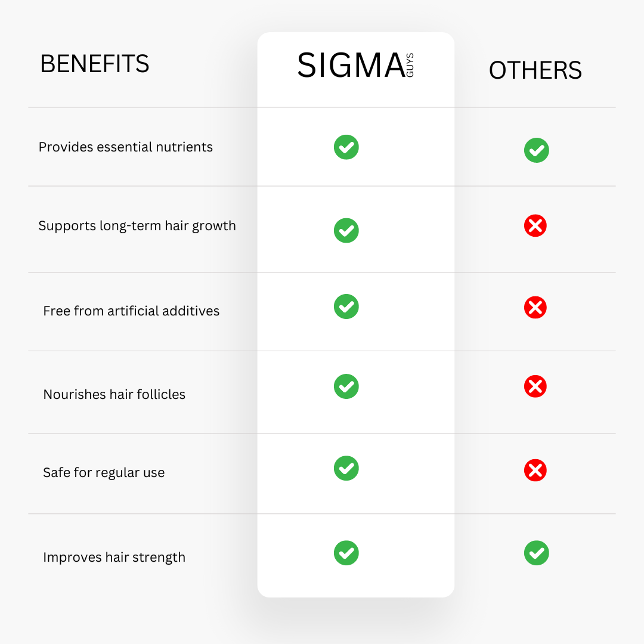Click Sigma's check for improves hair strength
The height and width of the screenshot is (644, 644).
pyautogui.click(x=346, y=553)
